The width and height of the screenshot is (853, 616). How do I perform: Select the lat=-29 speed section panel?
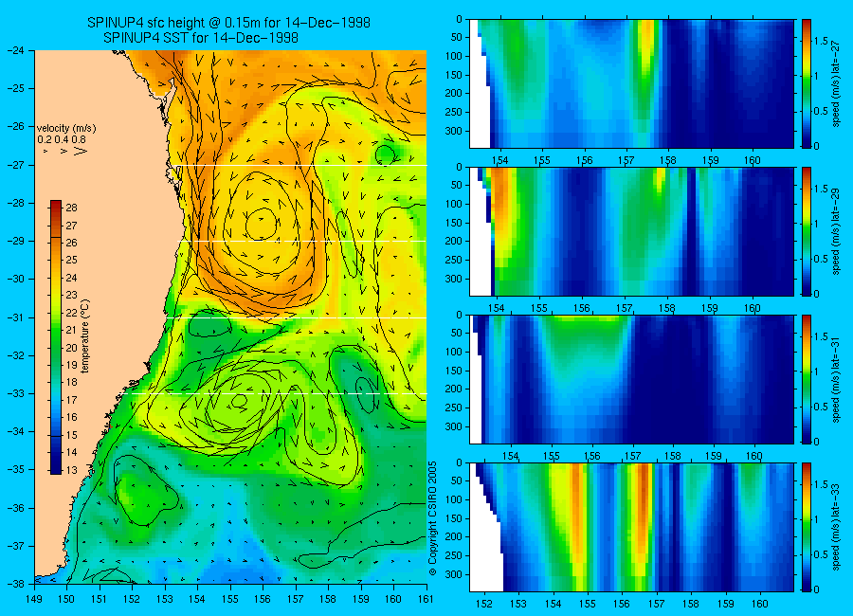click(631, 231)
